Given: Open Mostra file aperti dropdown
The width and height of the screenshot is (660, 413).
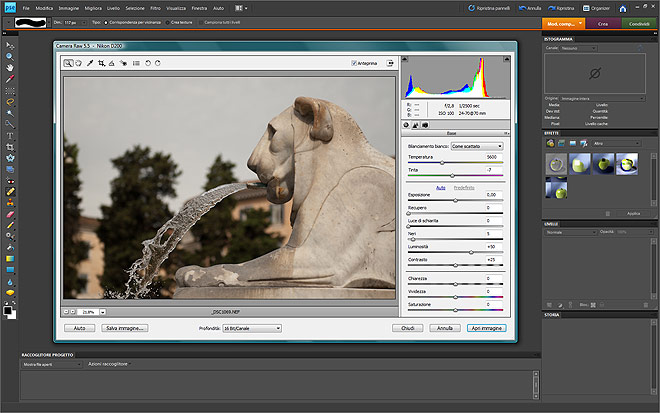Looking at the screenshot, I should 52,365.
